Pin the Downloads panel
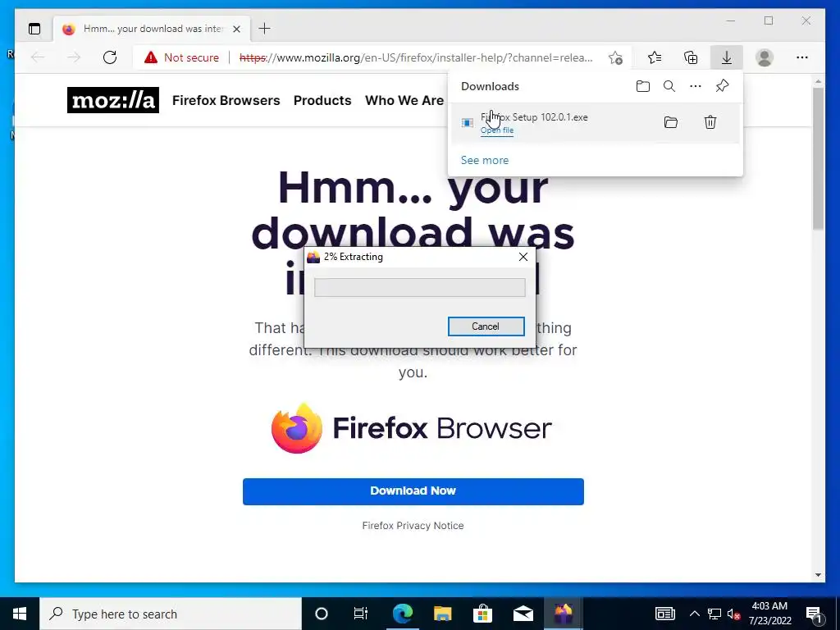The image size is (840, 630). tap(722, 85)
